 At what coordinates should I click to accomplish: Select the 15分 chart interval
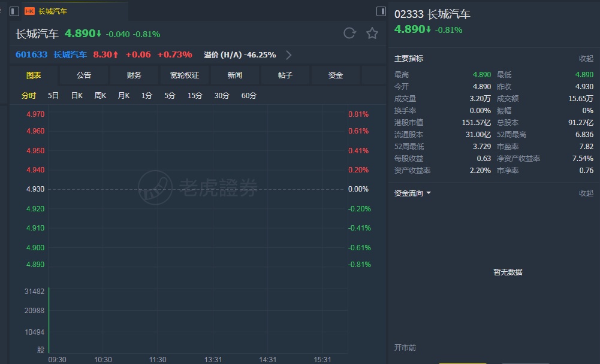[195, 96]
